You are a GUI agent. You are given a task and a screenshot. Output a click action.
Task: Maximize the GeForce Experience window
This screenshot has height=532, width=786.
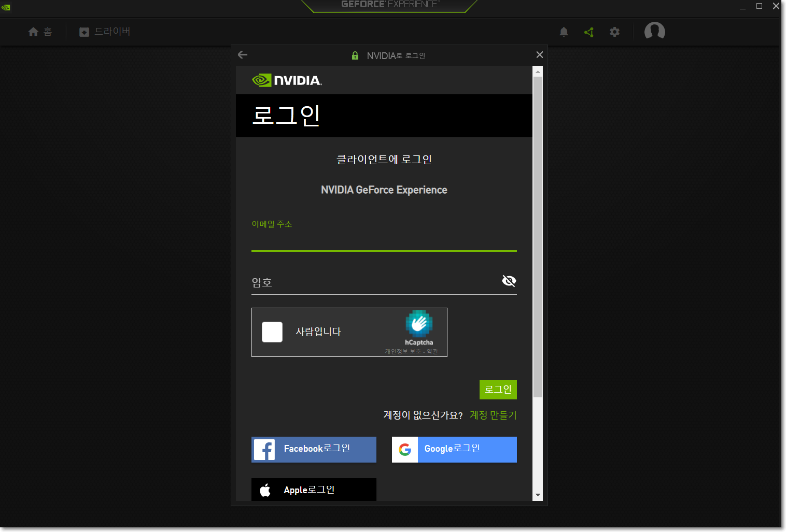[759, 6]
